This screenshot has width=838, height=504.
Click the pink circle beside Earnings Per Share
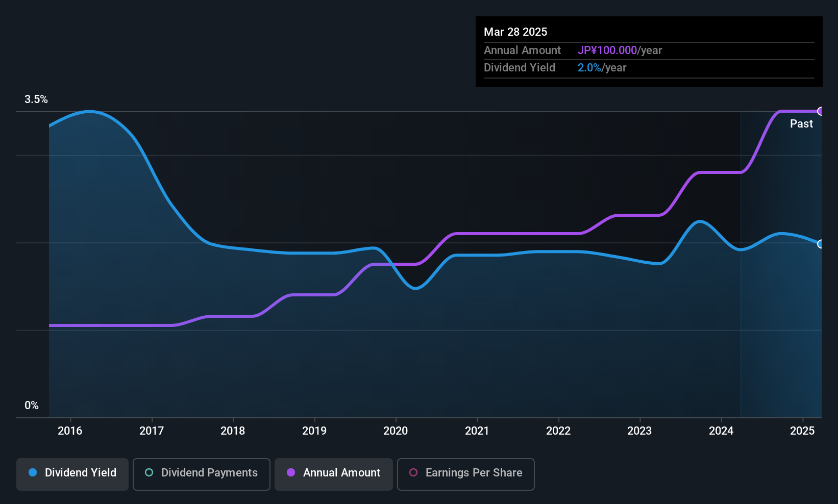(413, 473)
